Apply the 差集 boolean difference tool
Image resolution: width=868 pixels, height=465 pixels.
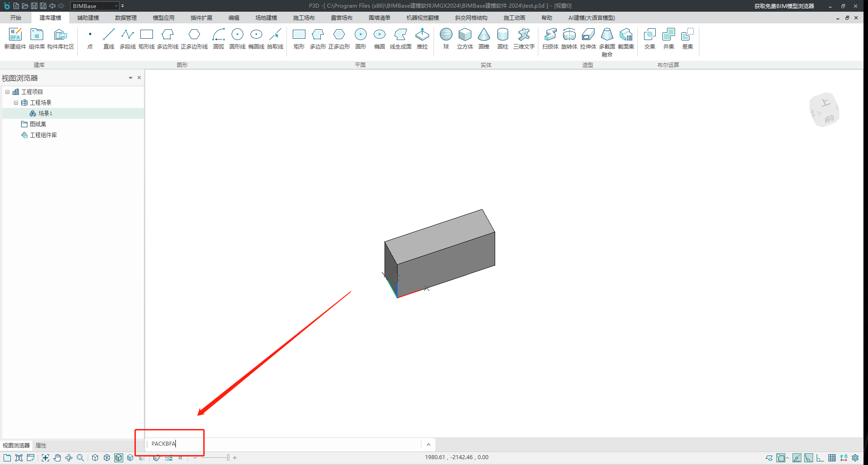click(687, 38)
